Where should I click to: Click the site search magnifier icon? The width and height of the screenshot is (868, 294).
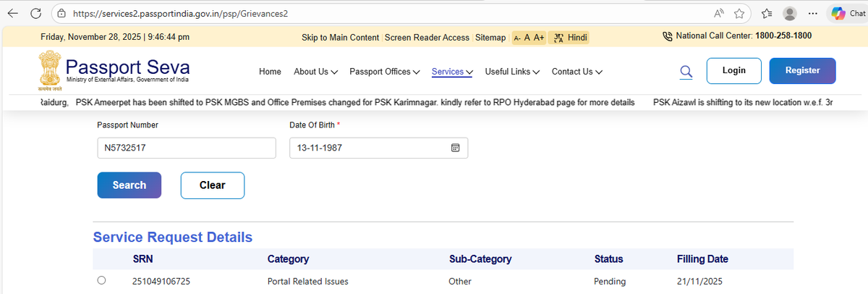(686, 72)
